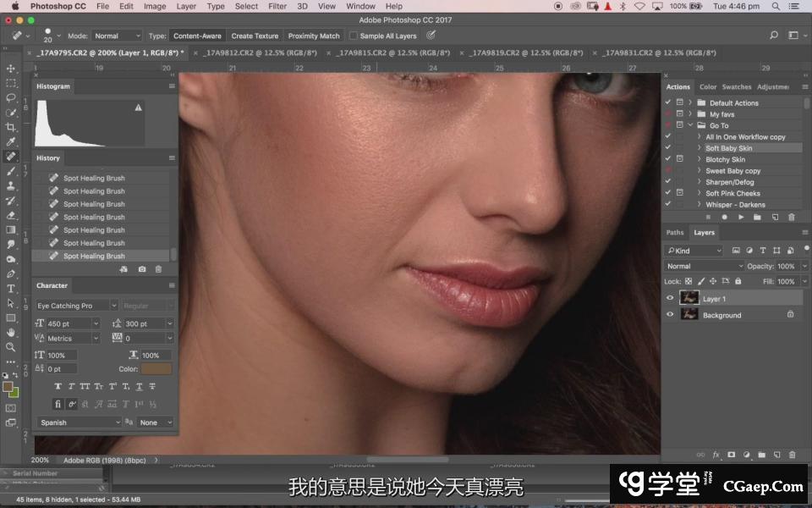812x508 pixels.
Task: Add a layer mask to Layer 1
Action: tap(732, 455)
